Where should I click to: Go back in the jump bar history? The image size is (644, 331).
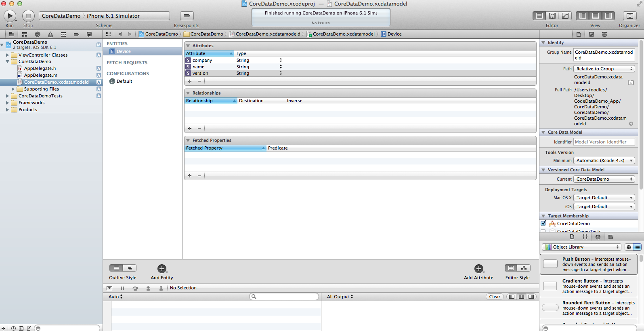pos(120,34)
